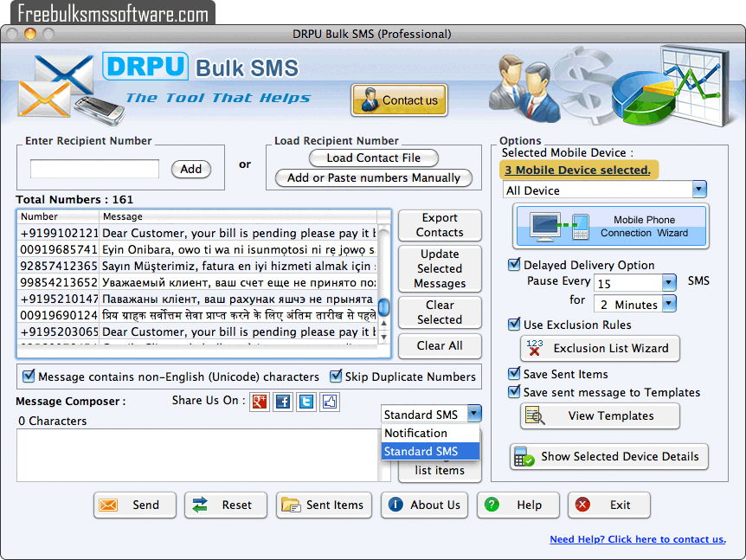
Task: Click the DRPU logo
Action: click(145, 66)
